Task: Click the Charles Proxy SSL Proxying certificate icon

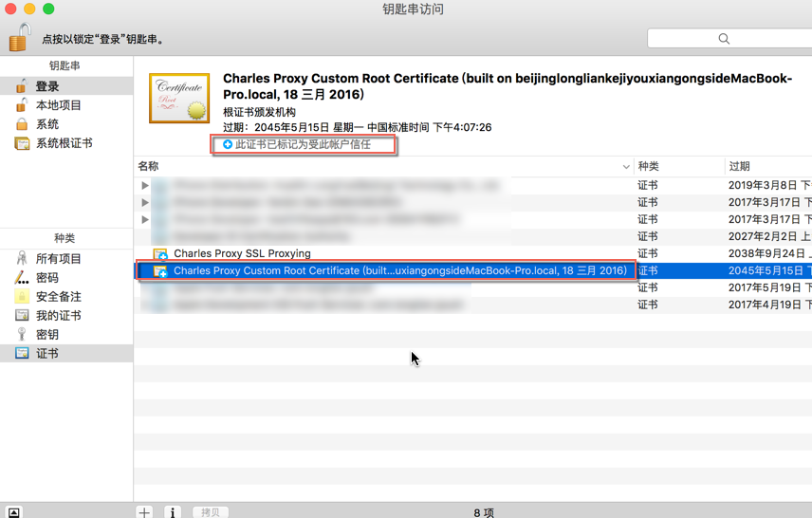Action: pyautogui.click(x=160, y=254)
